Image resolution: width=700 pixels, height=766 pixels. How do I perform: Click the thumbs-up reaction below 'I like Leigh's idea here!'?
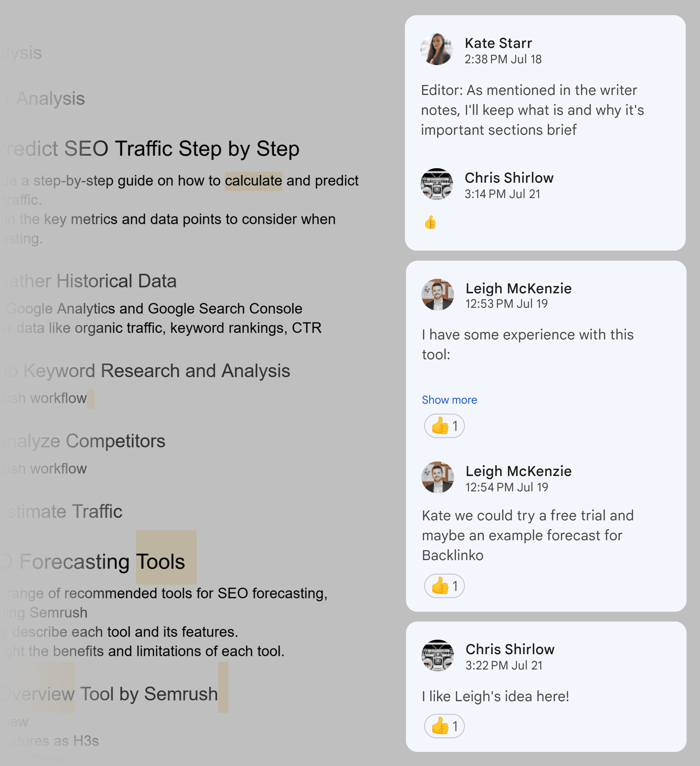[444, 726]
